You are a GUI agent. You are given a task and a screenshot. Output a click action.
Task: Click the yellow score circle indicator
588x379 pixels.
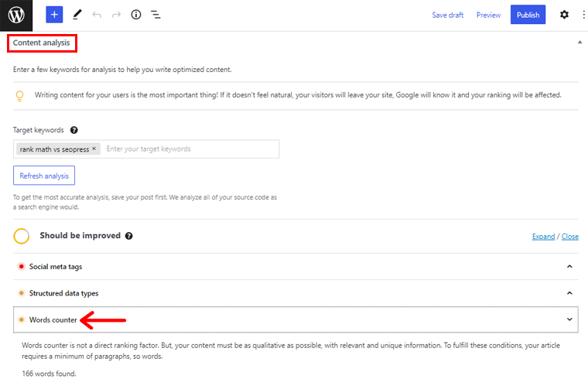(22, 236)
